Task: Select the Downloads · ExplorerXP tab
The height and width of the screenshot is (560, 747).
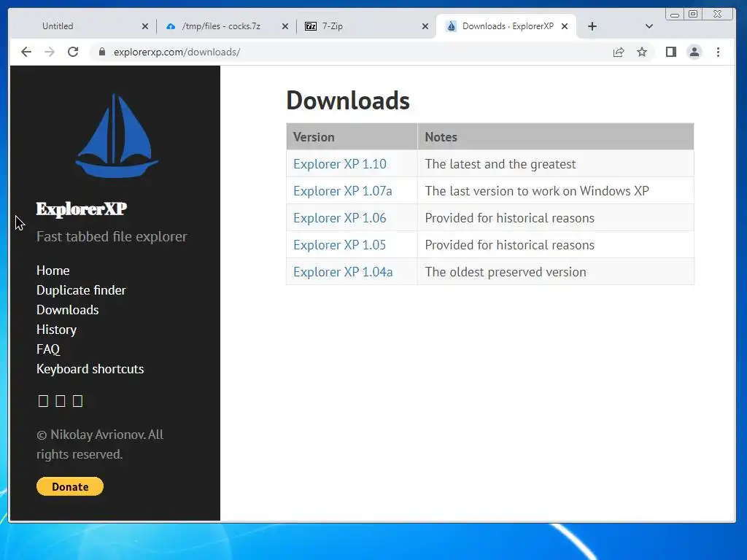Action: tap(506, 26)
